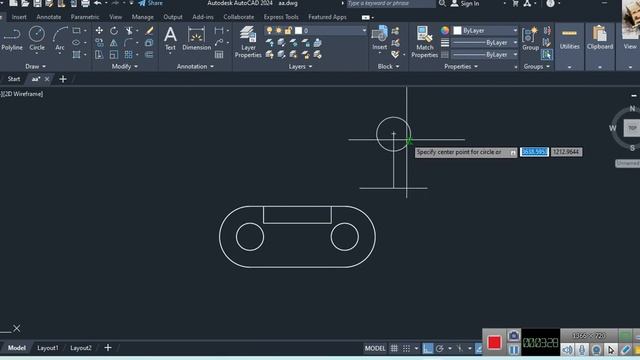The width and height of the screenshot is (640, 360).
Task: Toggle layer freeze sun icon in layer dropdown
Action: coord(279,31)
